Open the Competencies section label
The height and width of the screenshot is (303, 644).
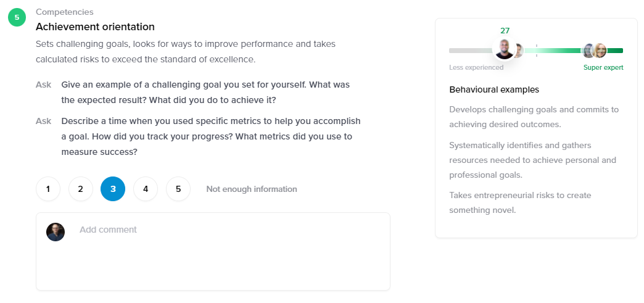click(x=65, y=12)
